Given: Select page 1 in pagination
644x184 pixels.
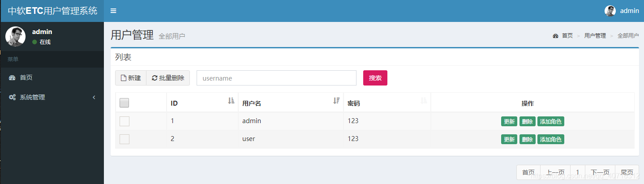Looking at the screenshot, I should pos(578,172).
